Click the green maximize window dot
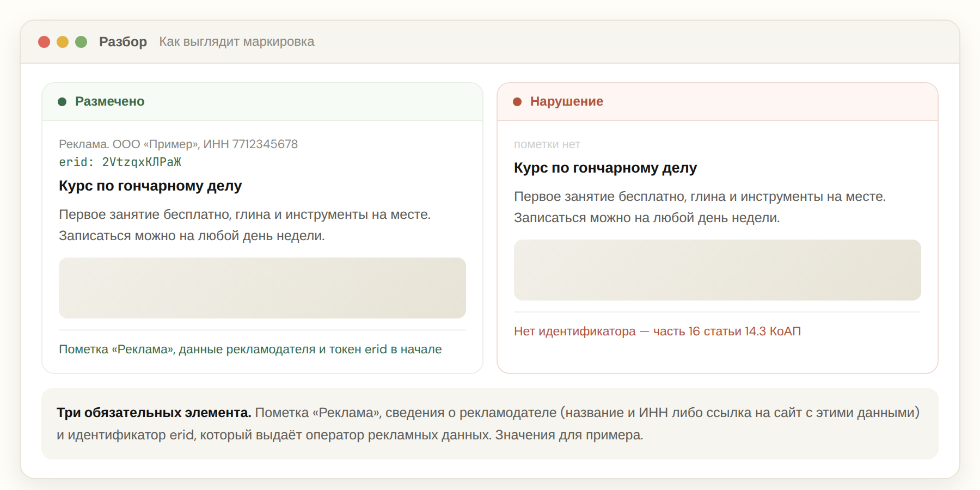The width and height of the screenshot is (980, 490). [x=81, y=42]
